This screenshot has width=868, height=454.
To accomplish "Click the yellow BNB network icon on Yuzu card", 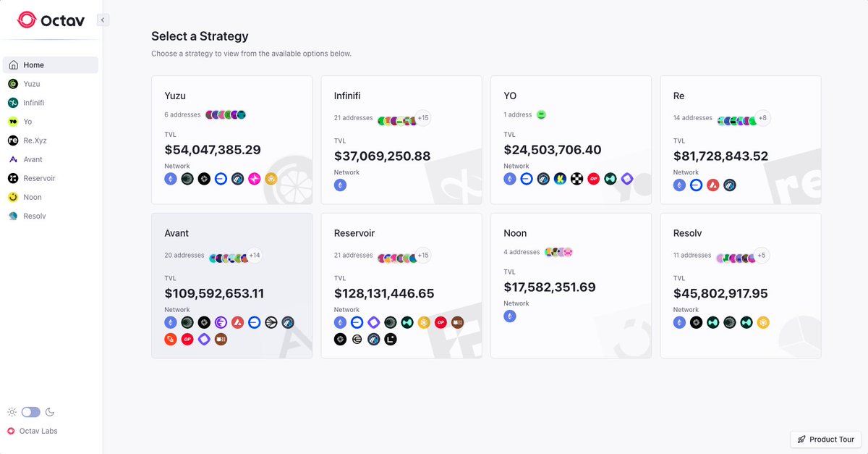I will click(x=271, y=179).
